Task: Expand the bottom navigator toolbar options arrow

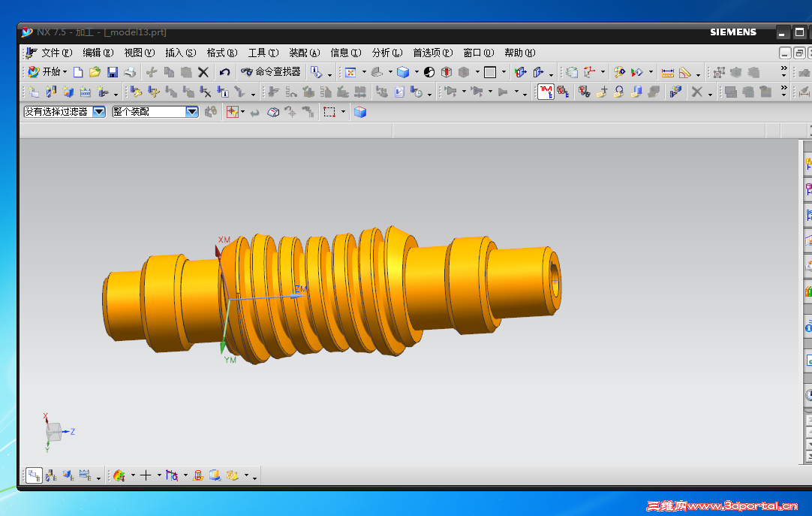Action: coord(98,478)
